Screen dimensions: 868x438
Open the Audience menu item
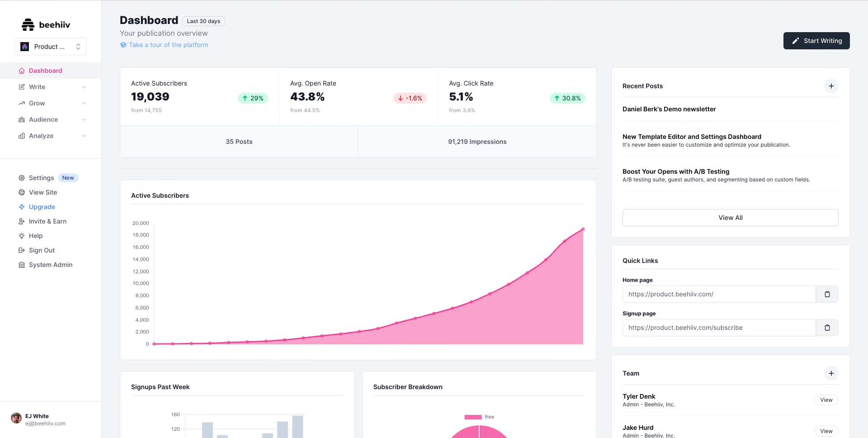tap(43, 119)
